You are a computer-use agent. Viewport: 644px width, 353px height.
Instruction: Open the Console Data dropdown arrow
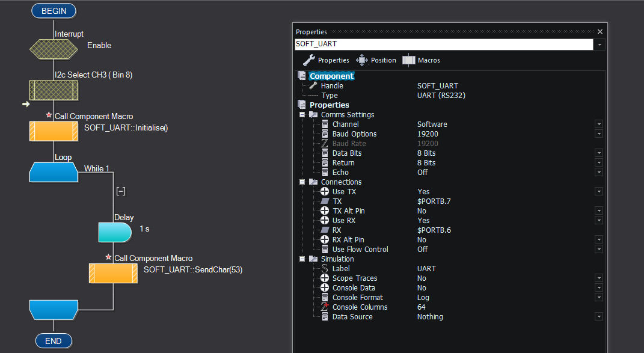(x=599, y=287)
